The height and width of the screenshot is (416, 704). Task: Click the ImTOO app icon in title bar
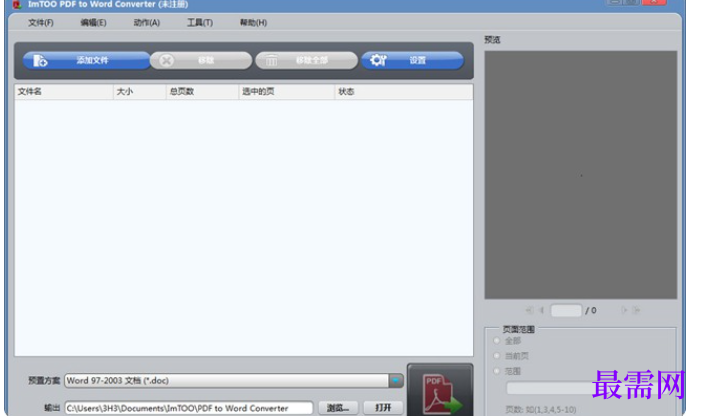[x=17, y=4]
